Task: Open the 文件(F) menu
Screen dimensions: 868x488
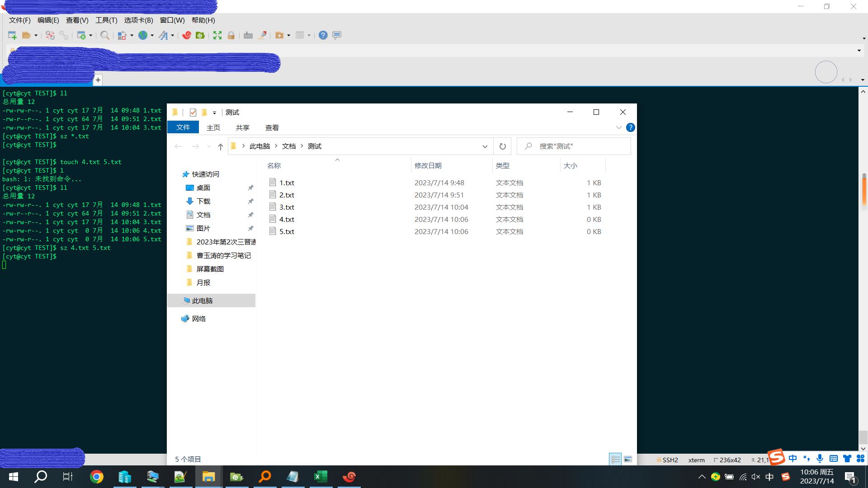Action: pos(19,20)
